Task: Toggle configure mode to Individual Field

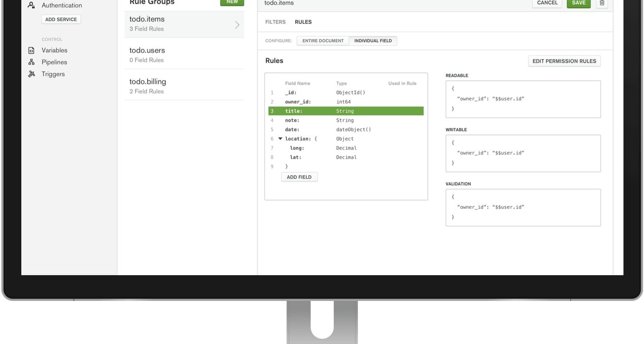Action: pos(373,41)
